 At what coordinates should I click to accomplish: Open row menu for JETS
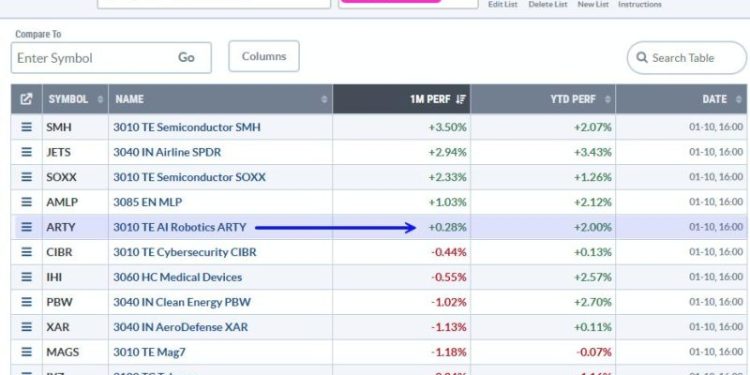[27, 152]
